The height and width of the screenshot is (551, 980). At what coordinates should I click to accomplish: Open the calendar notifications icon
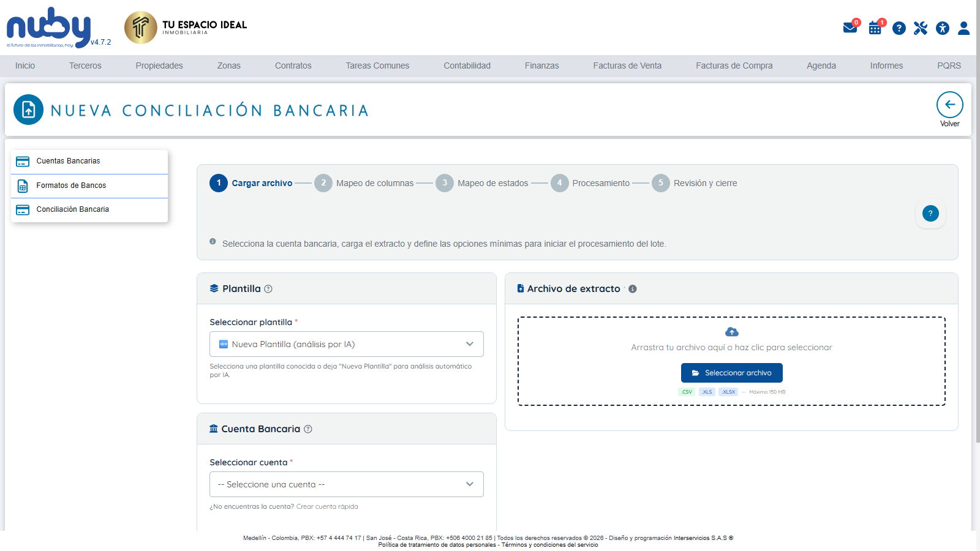875,28
